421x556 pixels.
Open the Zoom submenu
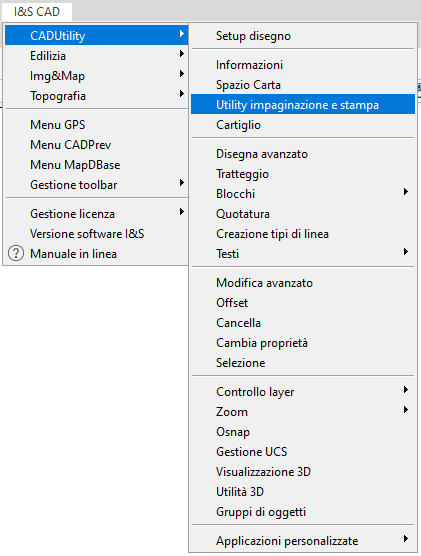(x=303, y=412)
